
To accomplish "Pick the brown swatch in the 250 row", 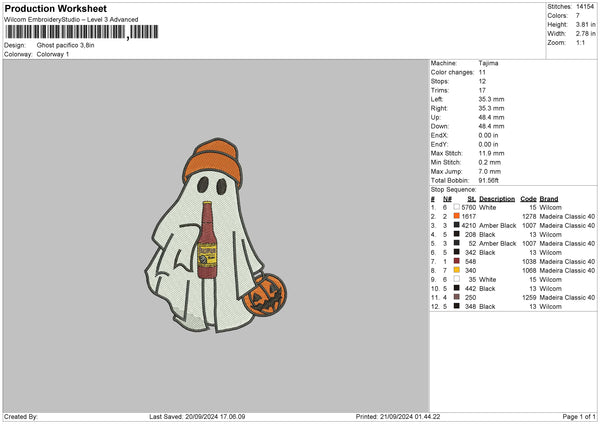I will pyautogui.click(x=457, y=297).
